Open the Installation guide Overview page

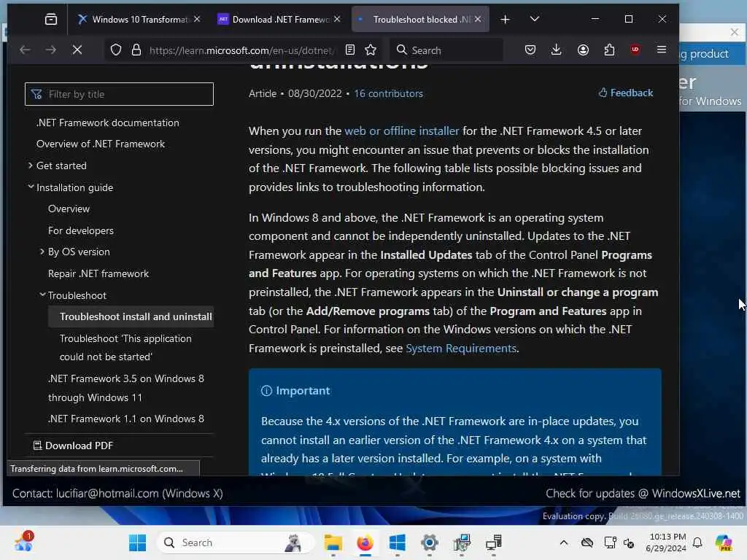(x=69, y=209)
